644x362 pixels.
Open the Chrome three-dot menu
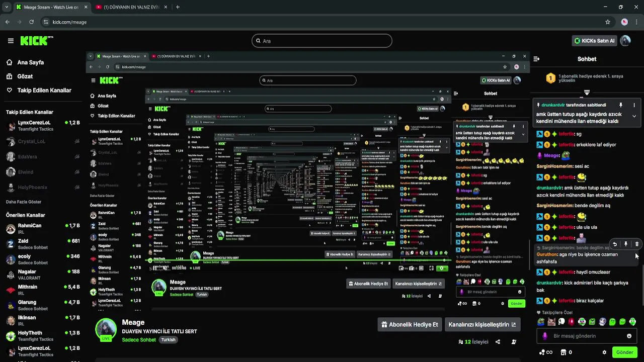click(637, 22)
